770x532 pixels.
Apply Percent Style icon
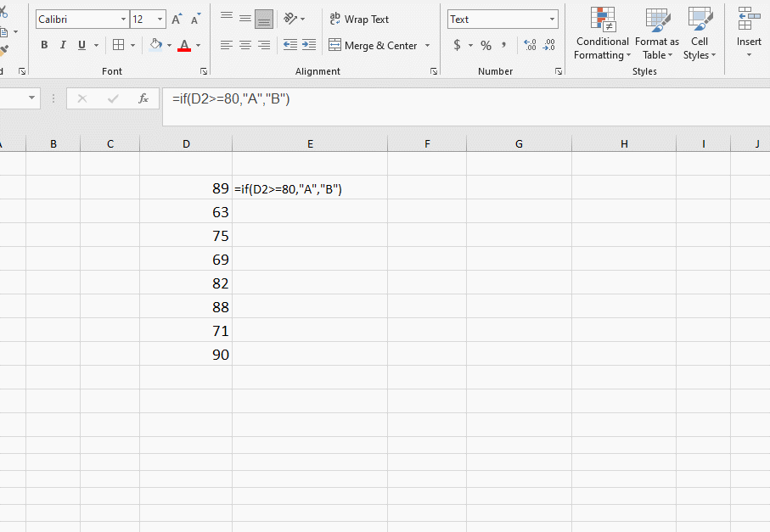pyautogui.click(x=486, y=45)
